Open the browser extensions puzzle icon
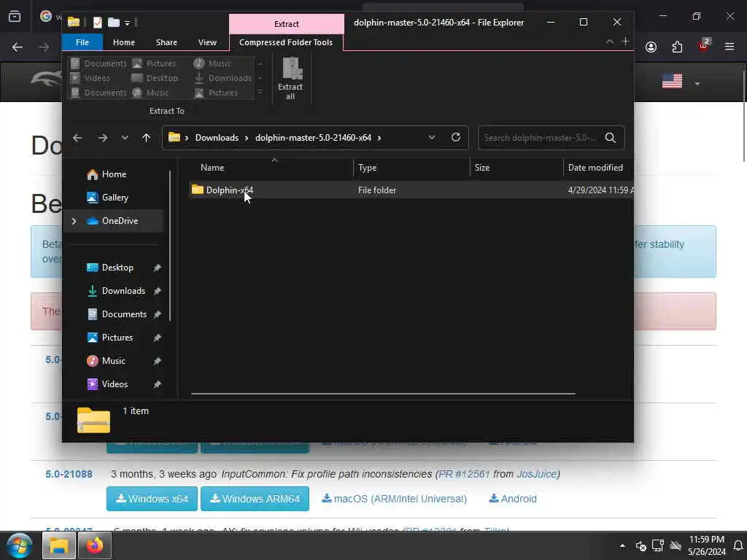The height and width of the screenshot is (560, 747). point(677,47)
